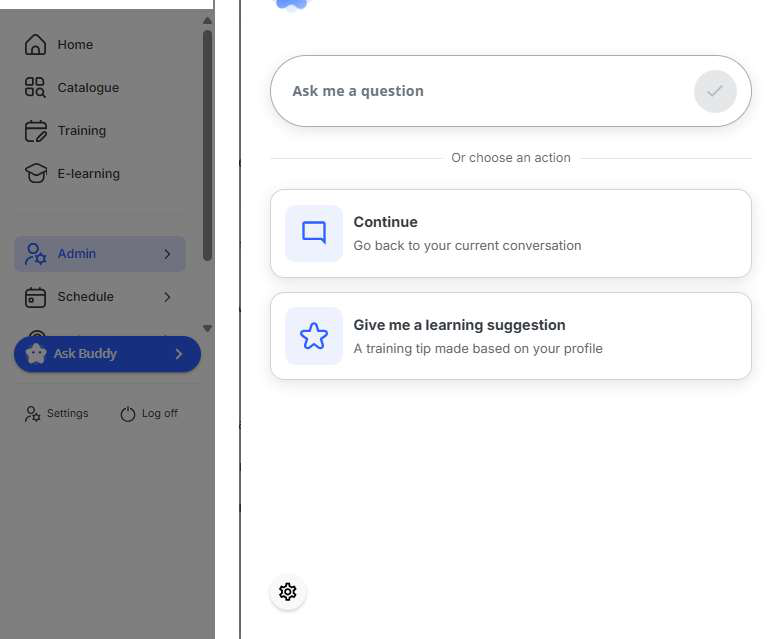Open Buddy settings gear at bottom
781x639 pixels.
click(x=287, y=592)
